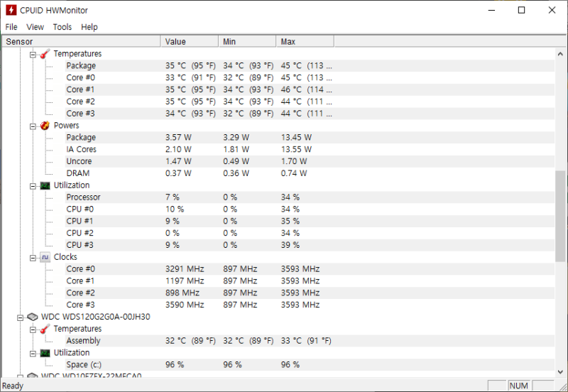Click the CPU Utilization chip icon
Image resolution: width=568 pixels, height=392 pixels.
[45, 185]
